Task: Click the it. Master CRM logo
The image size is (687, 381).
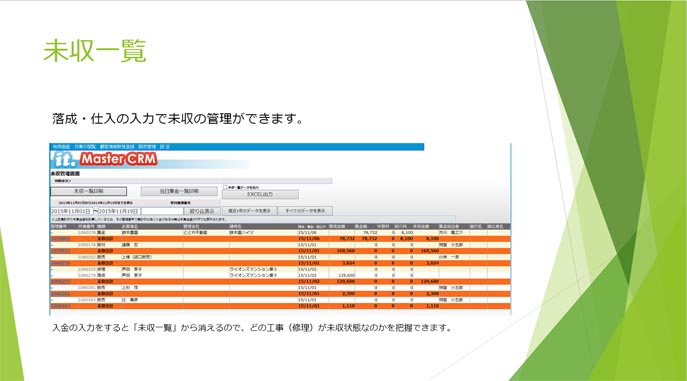Action: pyautogui.click(x=104, y=159)
